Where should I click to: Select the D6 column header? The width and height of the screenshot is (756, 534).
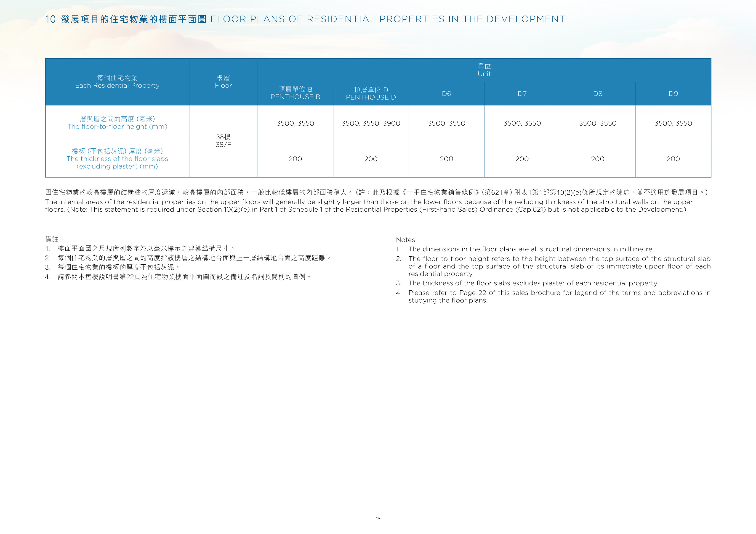coord(447,93)
